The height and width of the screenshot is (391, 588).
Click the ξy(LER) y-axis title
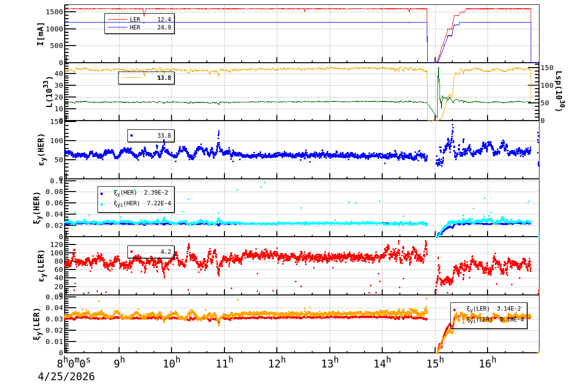point(37,324)
